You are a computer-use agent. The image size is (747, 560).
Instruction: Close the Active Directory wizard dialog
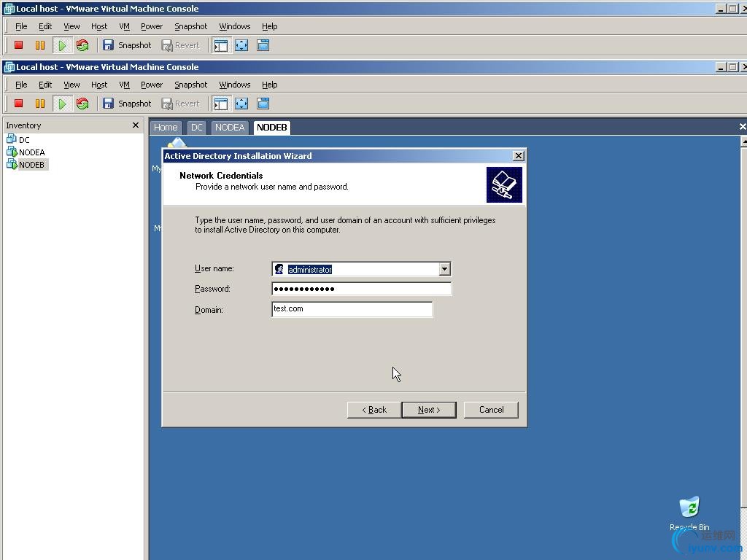(x=519, y=156)
